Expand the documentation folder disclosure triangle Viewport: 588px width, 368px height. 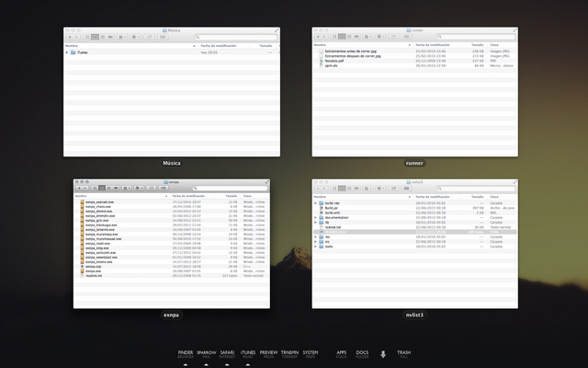[316, 217]
